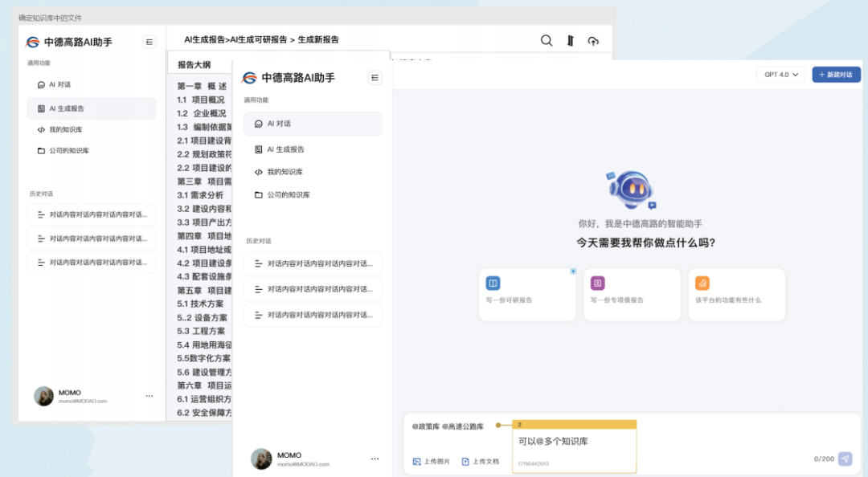Select outline item 5..2 设备方案
Screen dimensions: 868x477
tap(202, 318)
